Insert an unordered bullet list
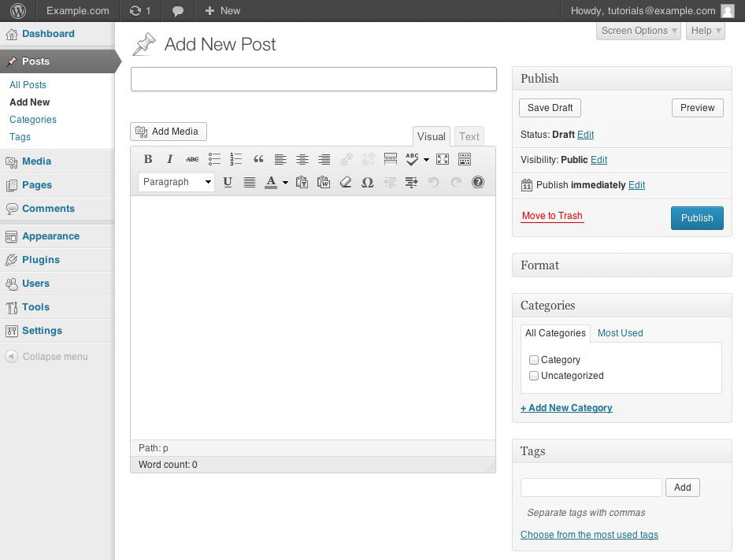Screen dimensions: 745x560 [x=214, y=159]
